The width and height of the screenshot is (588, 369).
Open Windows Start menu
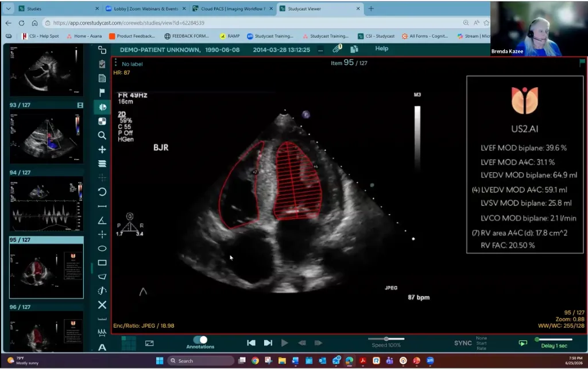click(160, 361)
